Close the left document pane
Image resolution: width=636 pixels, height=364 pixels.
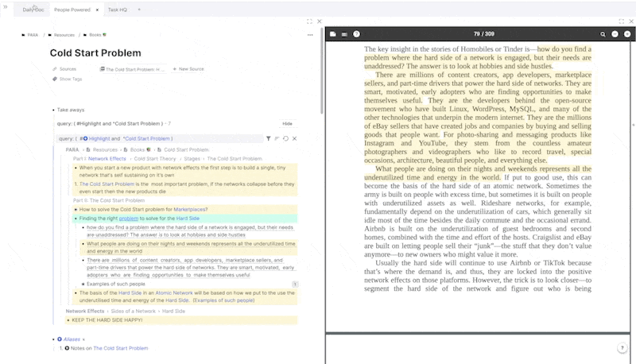pos(320,21)
